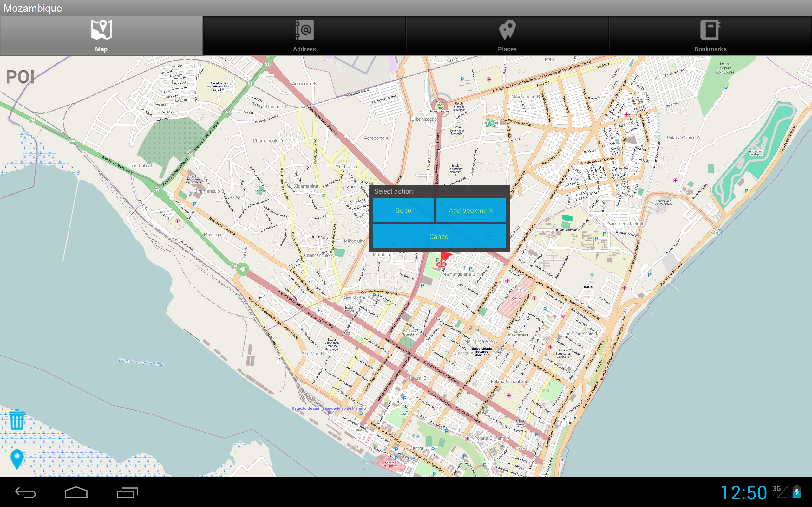Click the POI label in the corner

pyautogui.click(x=20, y=77)
